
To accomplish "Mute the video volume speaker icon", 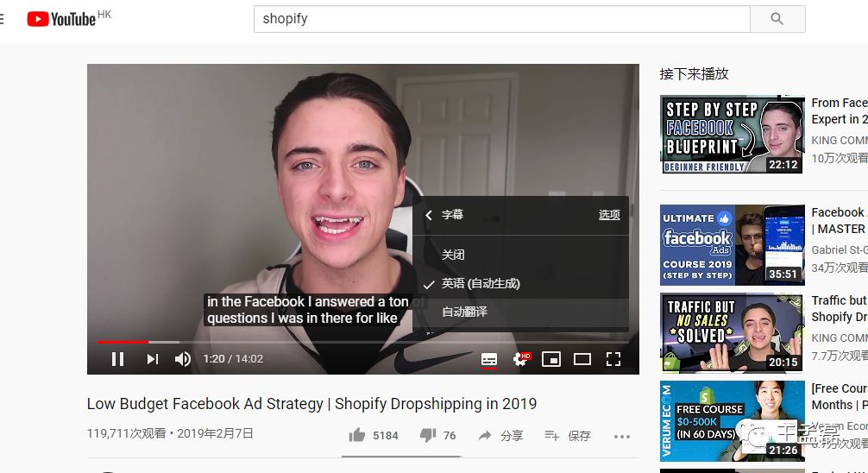I will point(183,359).
